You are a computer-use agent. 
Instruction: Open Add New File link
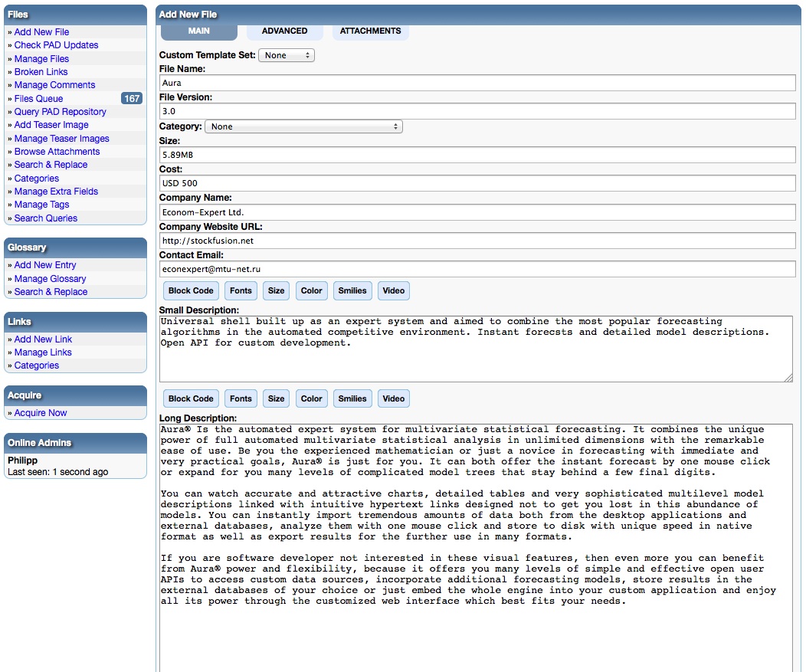click(41, 32)
